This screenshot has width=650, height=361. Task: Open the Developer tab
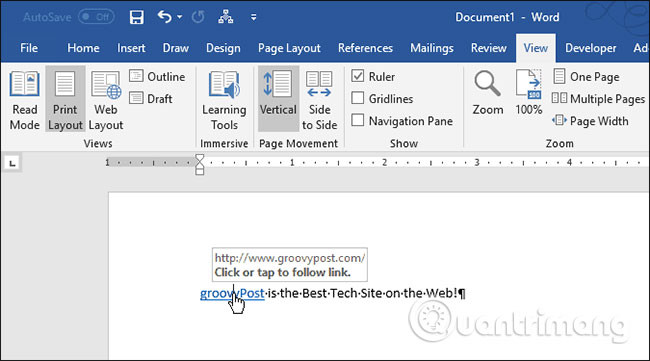tap(591, 48)
